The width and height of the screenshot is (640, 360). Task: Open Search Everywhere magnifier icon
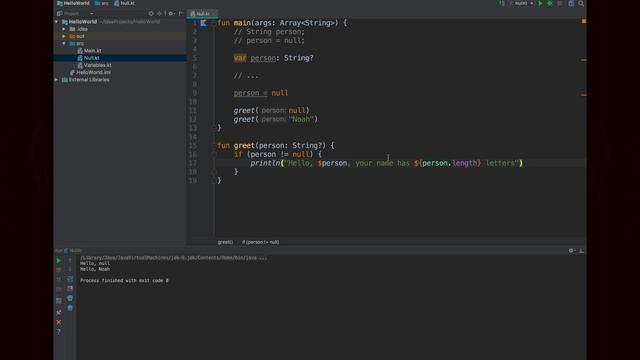point(581,3)
